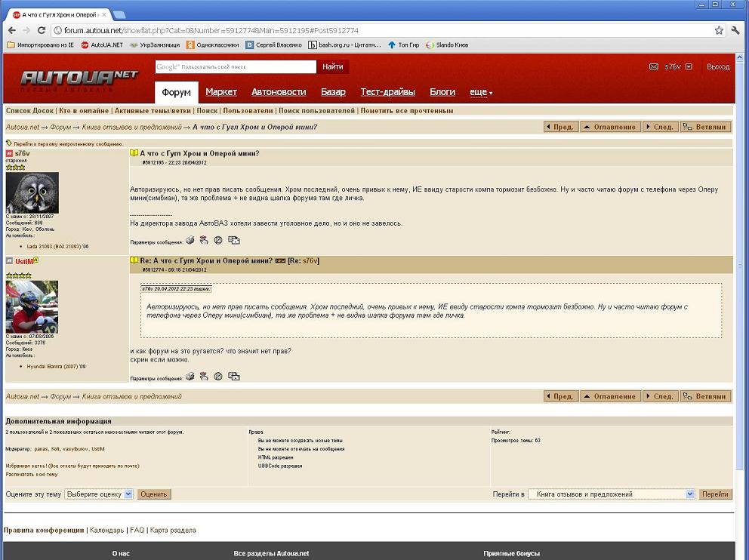The image size is (749, 560).
Task: Click the top 'След.' navigation button
Action: tap(660, 127)
